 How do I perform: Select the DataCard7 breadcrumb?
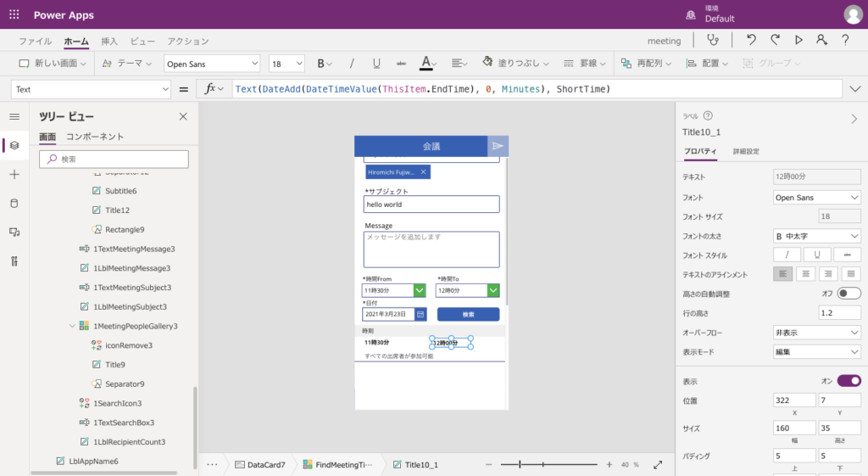pyautogui.click(x=260, y=464)
